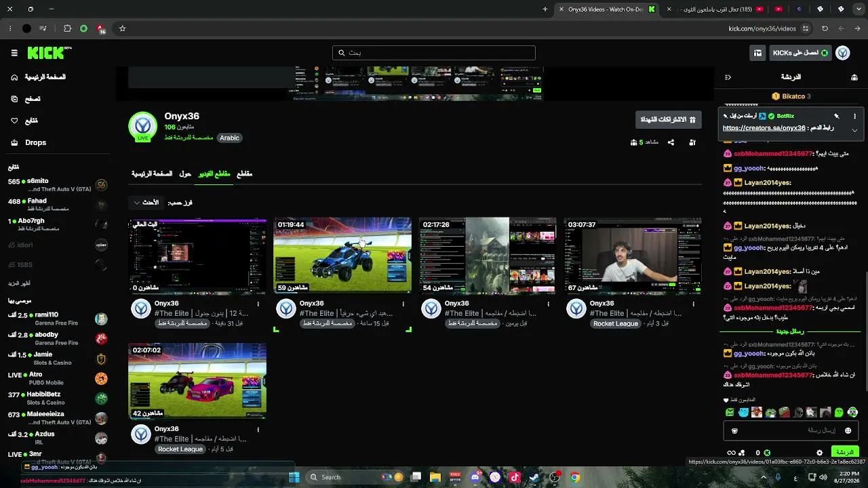This screenshot has width=868, height=488.
Task: Switch to the مقاطع clips tab
Action: tap(244, 174)
